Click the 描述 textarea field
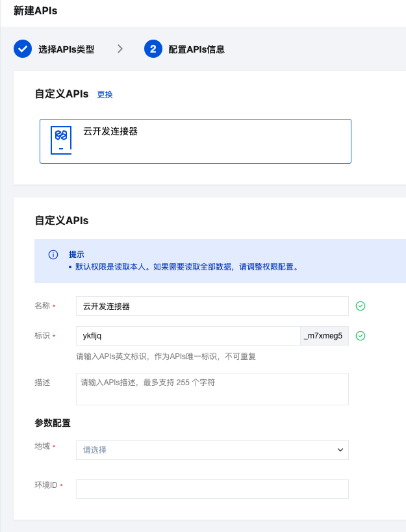Screen dimensions: 406x532 [212, 389]
